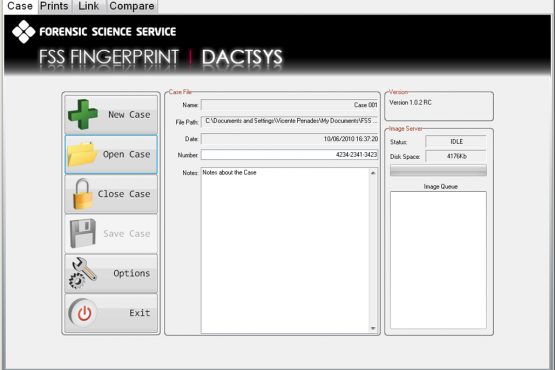The image size is (555, 370).
Task: Switch to the Case tab
Action: pos(20,6)
